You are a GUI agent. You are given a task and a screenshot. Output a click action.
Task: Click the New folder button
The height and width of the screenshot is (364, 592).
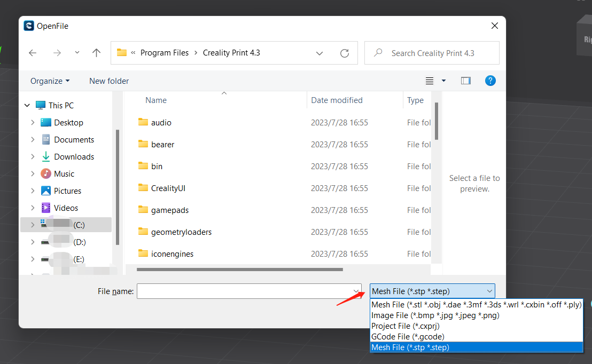[x=109, y=81]
